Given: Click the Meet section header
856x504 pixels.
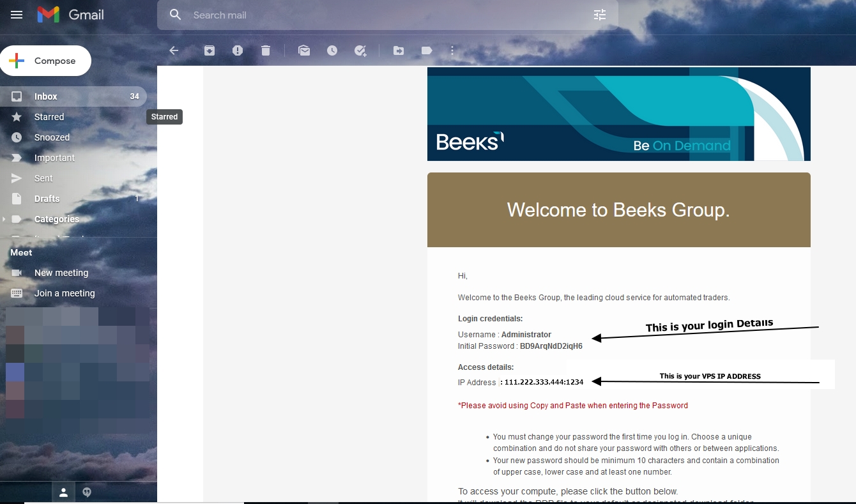Looking at the screenshot, I should (x=21, y=252).
